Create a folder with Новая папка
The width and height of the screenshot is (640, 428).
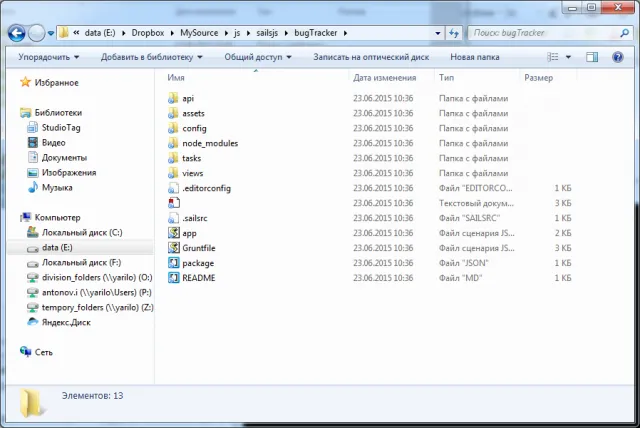(475, 57)
